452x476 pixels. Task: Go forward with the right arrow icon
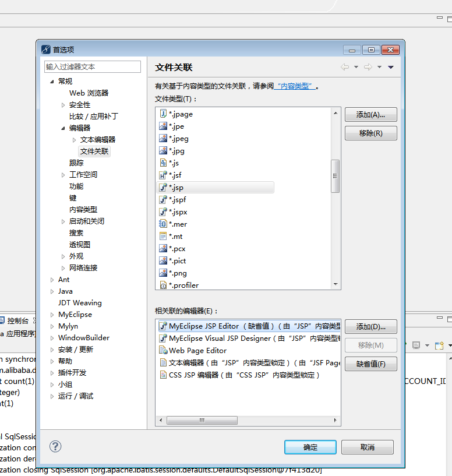coord(368,67)
